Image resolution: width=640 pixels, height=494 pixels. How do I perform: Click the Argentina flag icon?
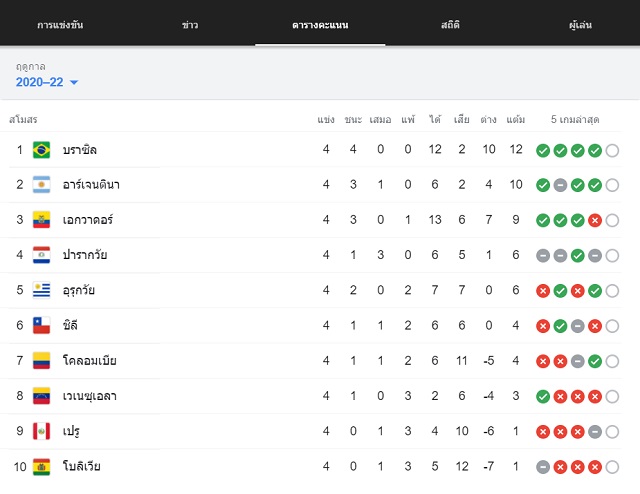41,185
